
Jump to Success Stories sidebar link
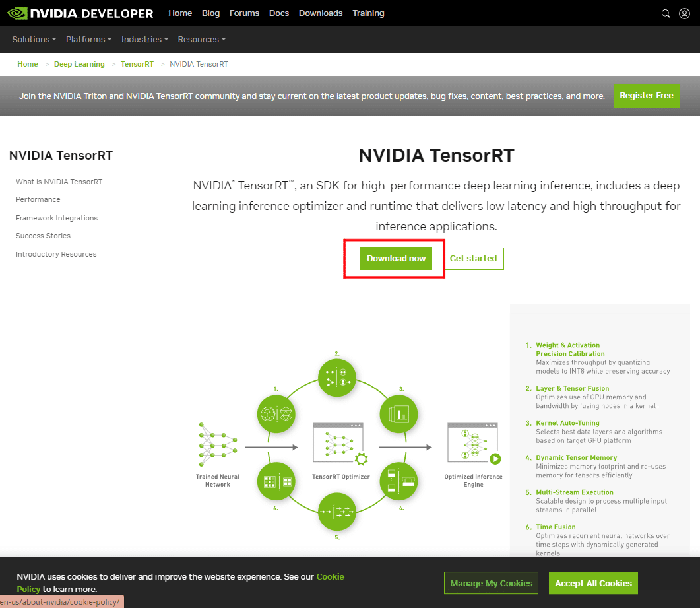[x=43, y=236]
